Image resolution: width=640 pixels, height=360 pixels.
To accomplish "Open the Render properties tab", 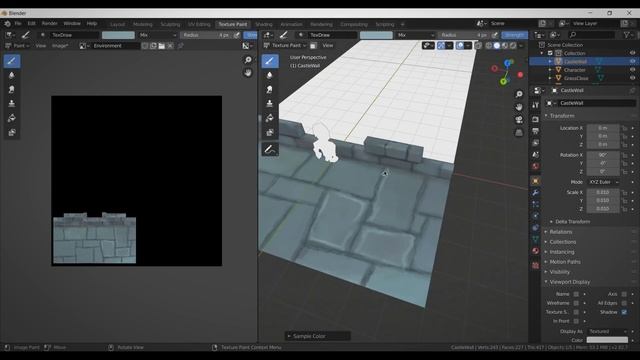I will point(536,119).
